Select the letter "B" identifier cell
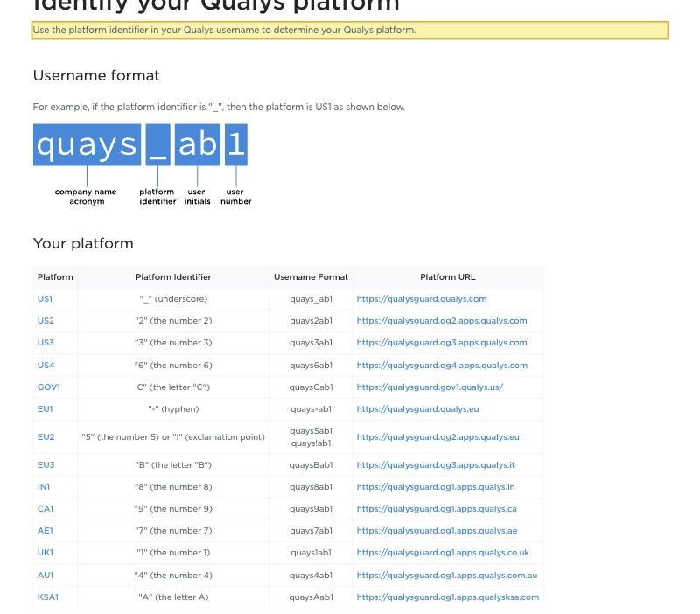 (173, 465)
